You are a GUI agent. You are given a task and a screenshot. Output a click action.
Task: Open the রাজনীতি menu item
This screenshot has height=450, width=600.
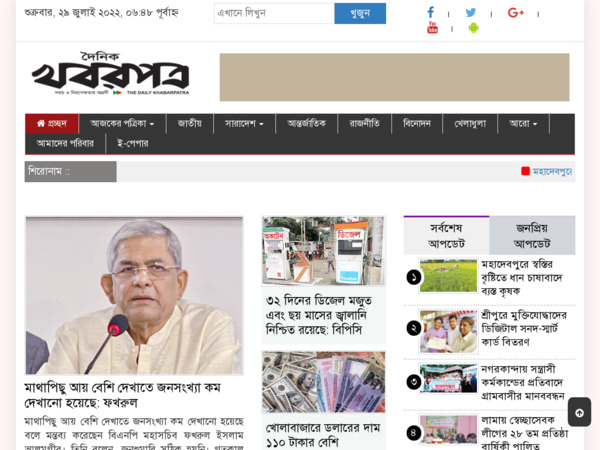click(x=364, y=124)
